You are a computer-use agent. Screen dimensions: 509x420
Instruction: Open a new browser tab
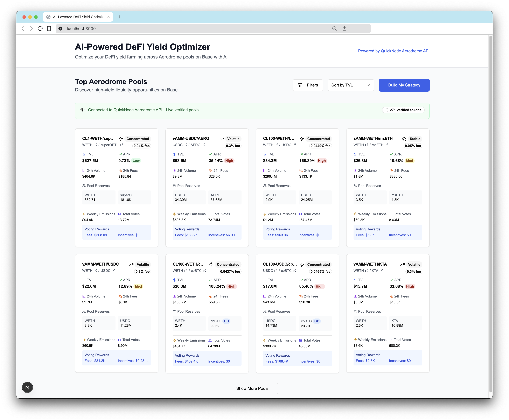(119, 17)
